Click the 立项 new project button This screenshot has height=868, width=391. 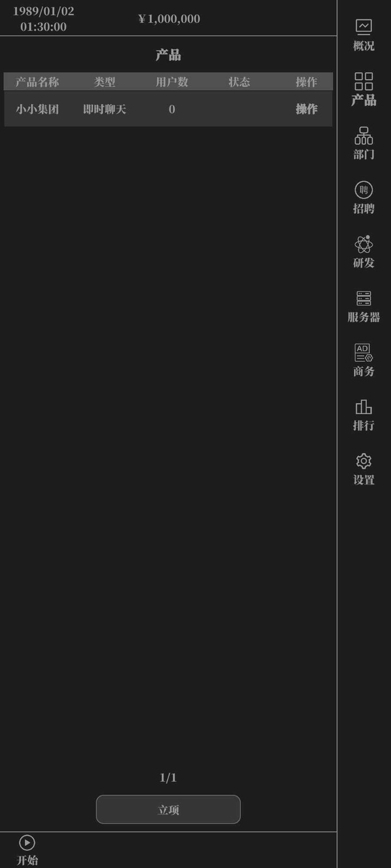click(x=168, y=809)
